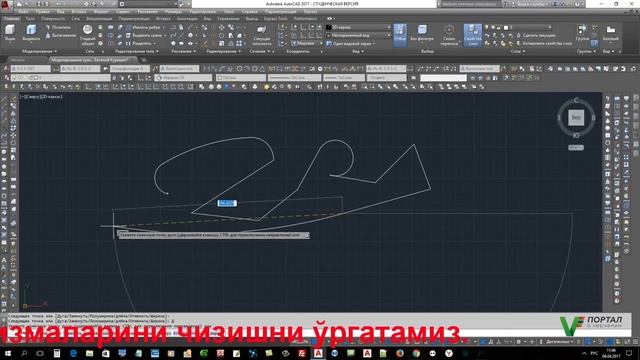The image size is (640, 360).
Task: Switch to the Поверхность ribbon tab
Action: [x=53, y=19]
